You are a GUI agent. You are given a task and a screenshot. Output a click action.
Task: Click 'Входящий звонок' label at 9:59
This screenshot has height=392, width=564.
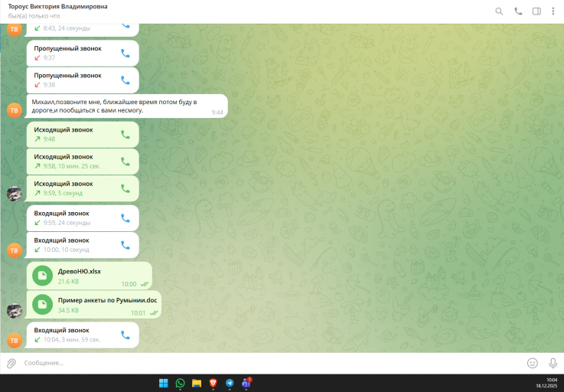click(x=61, y=214)
